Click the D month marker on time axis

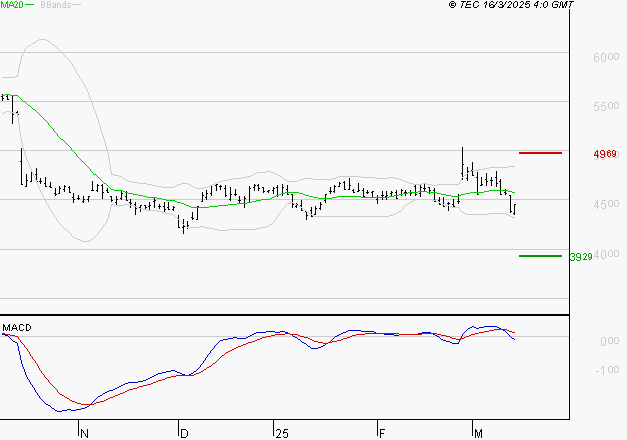pyautogui.click(x=184, y=433)
